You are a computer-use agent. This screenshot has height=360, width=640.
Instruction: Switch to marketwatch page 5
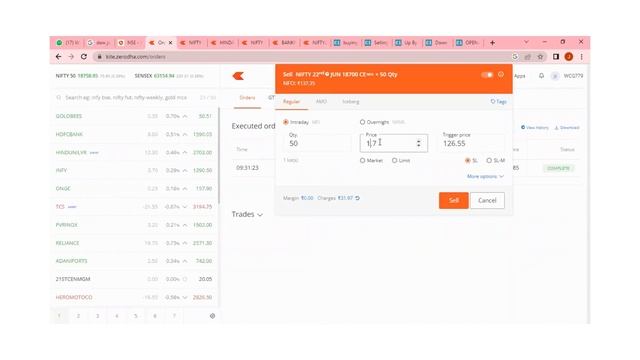pos(136,316)
